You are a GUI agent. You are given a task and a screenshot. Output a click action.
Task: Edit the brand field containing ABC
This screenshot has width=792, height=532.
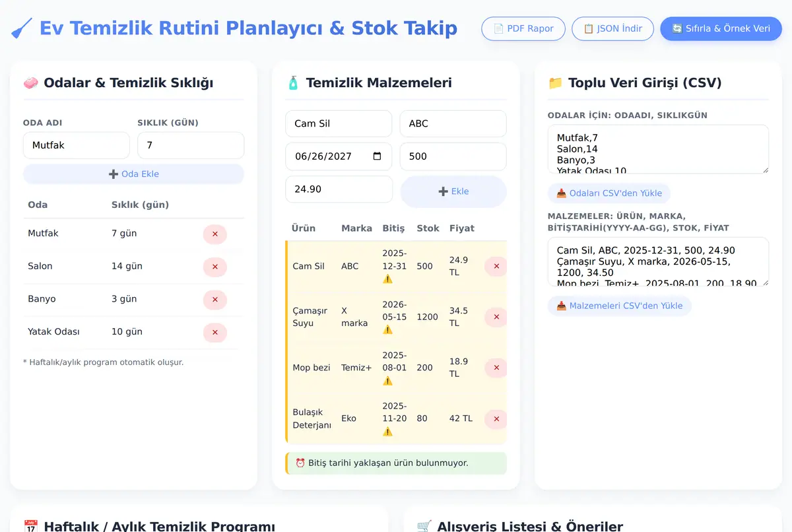(453, 123)
